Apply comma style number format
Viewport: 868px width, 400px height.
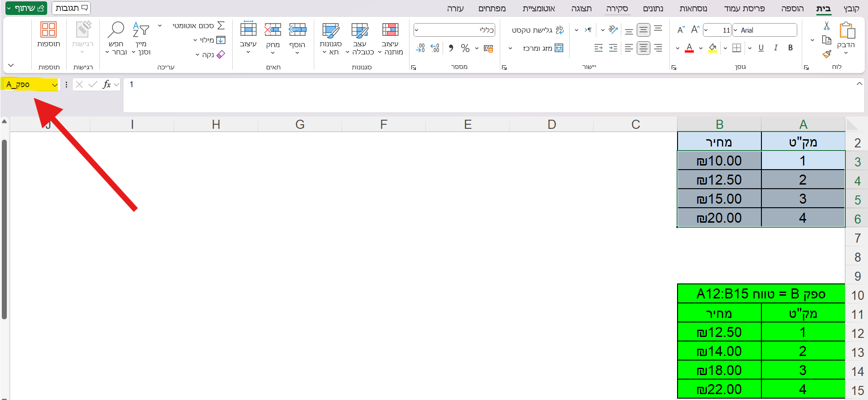coord(451,48)
